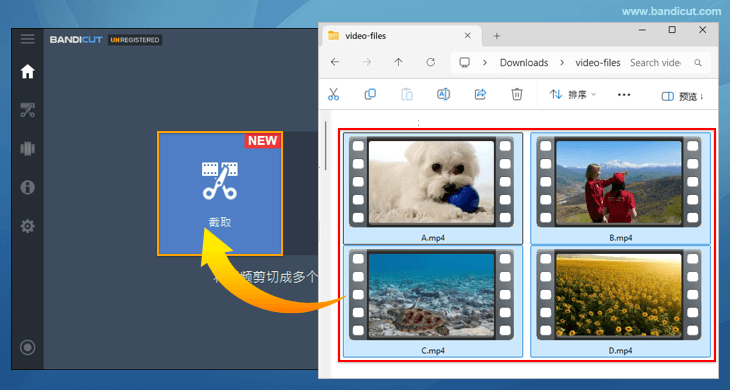Toggle the 预览 preview pane

click(682, 96)
